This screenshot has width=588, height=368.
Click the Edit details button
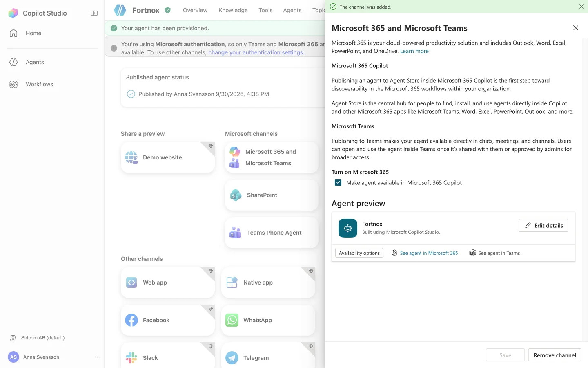click(x=543, y=225)
